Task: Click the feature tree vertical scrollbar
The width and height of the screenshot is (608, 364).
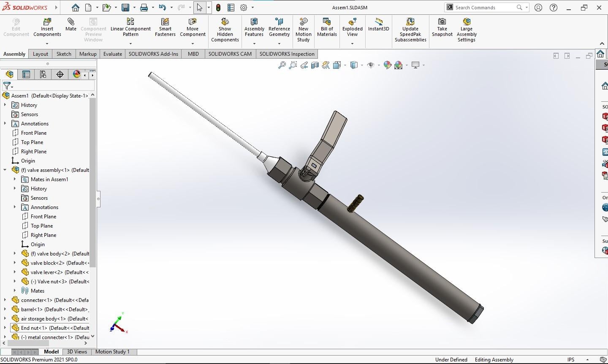Action: point(92,182)
